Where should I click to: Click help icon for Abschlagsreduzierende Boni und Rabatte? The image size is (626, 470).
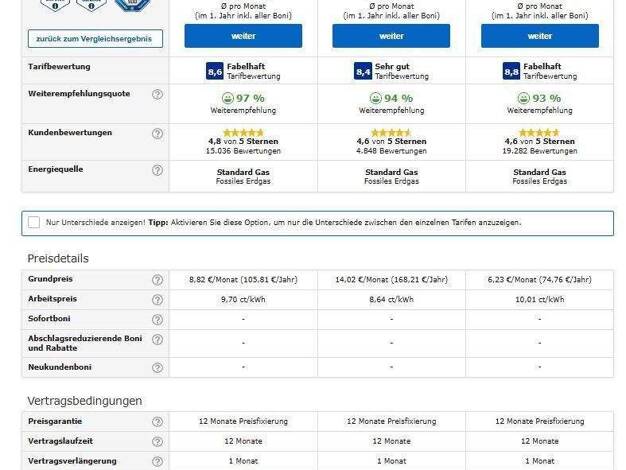[157, 344]
